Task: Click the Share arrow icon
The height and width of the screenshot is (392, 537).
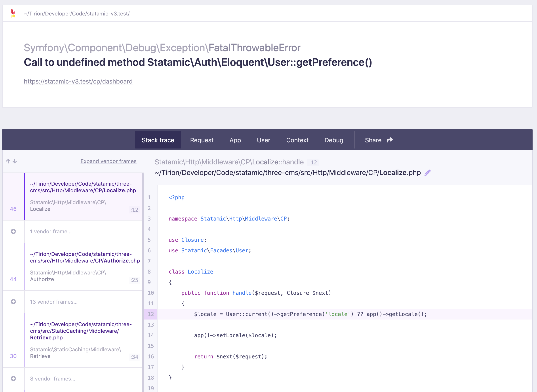Action: (389, 140)
